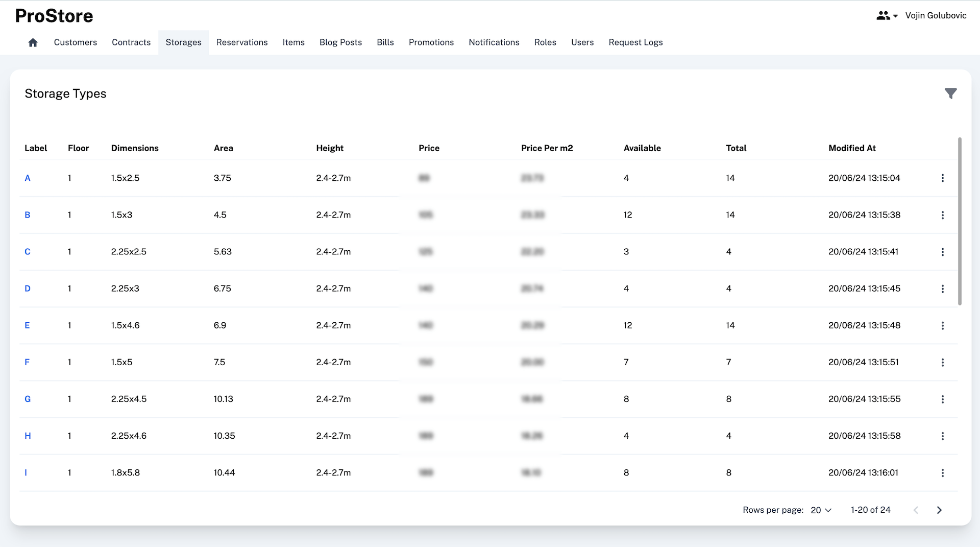Go to previous page of results
The height and width of the screenshot is (547, 980).
coord(916,510)
